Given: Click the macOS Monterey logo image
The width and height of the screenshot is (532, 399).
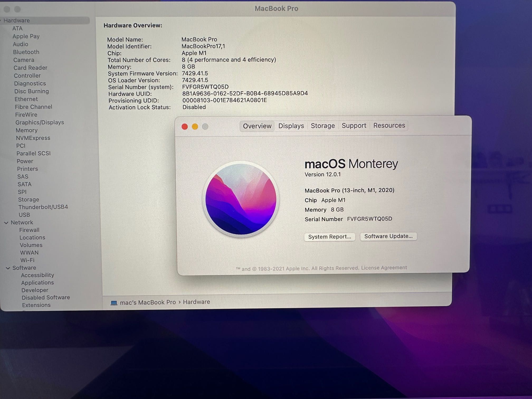Looking at the screenshot, I should coord(241,199).
